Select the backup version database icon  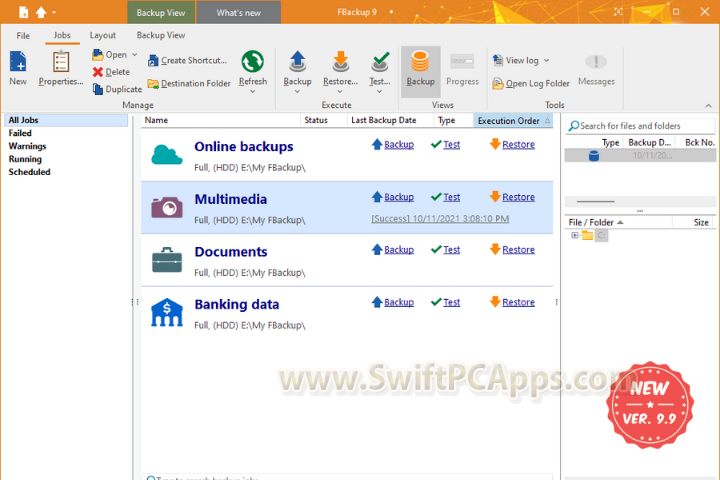[594, 156]
